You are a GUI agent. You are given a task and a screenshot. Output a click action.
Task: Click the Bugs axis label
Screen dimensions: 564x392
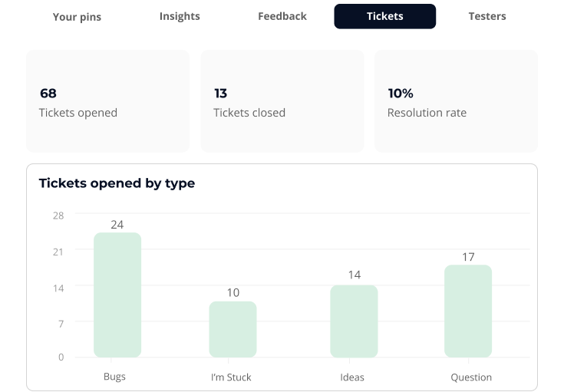pos(114,377)
